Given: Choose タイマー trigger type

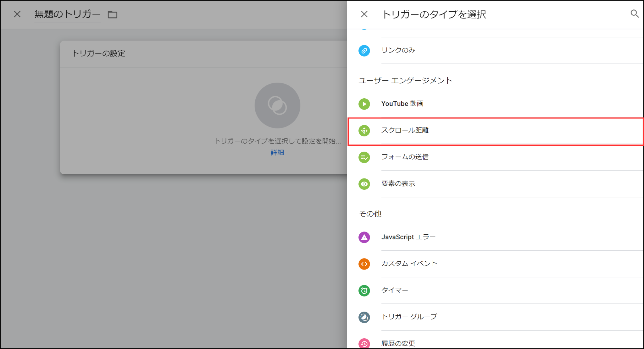Looking at the screenshot, I should tap(496, 291).
